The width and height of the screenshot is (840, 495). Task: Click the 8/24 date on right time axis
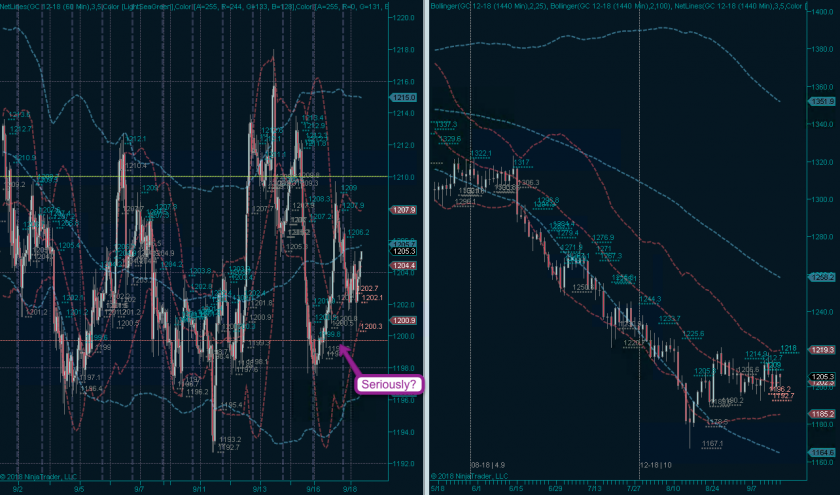pyautogui.click(x=712, y=489)
